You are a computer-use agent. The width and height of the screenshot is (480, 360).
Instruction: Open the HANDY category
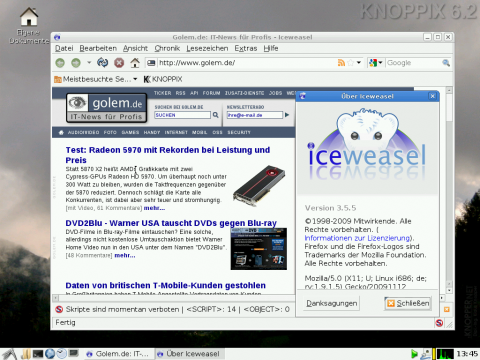tap(152, 132)
